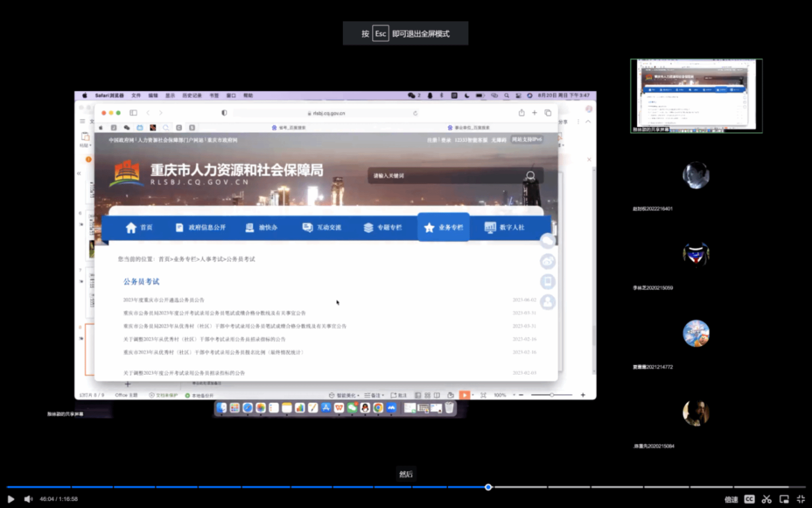Enable picture-in-picture mode
This screenshot has width=812, height=508.
point(784,499)
